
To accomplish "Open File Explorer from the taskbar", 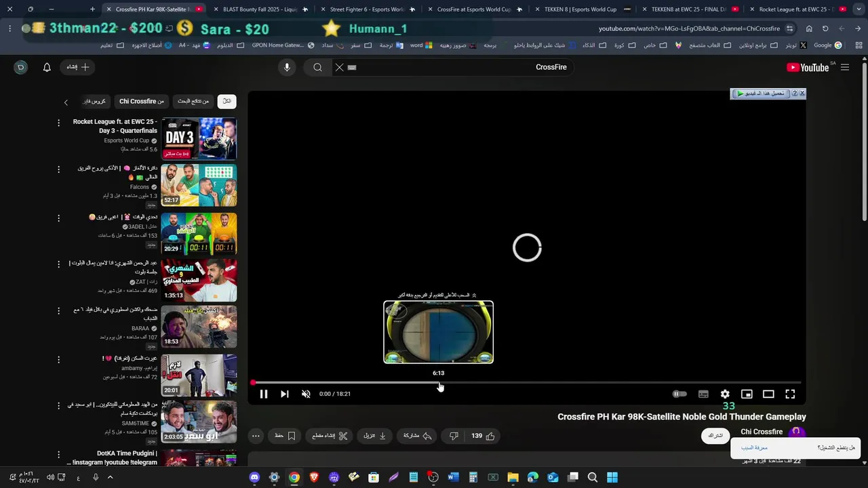I will [x=513, y=477].
